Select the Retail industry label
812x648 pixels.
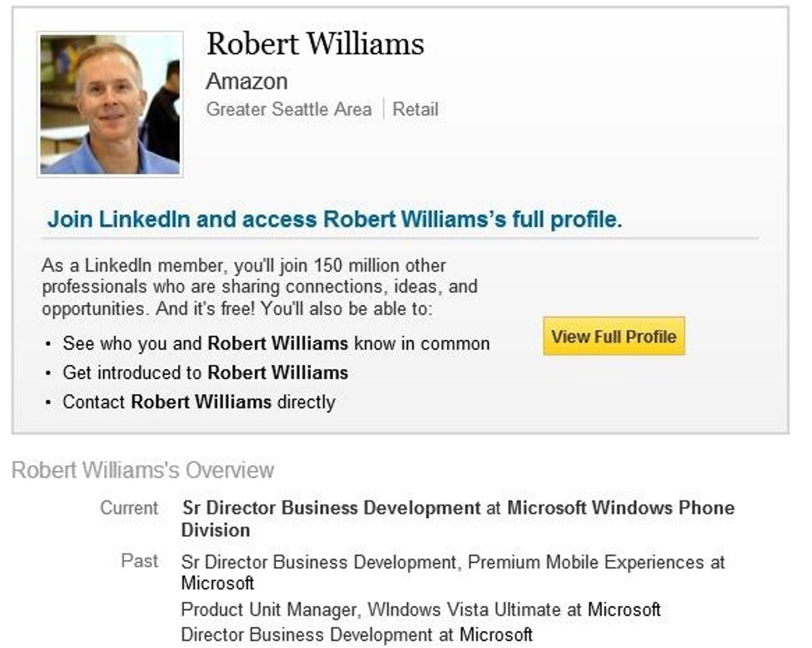pos(415,110)
